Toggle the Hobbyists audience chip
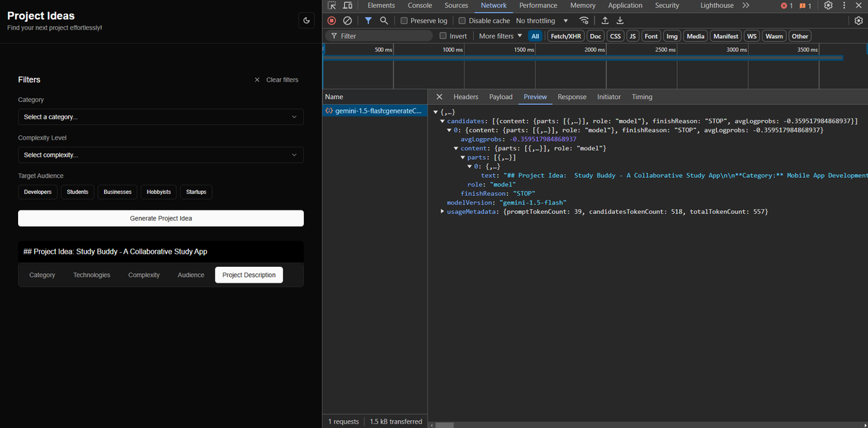Image resolution: width=868 pixels, height=428 pixels. coord(158,192)
